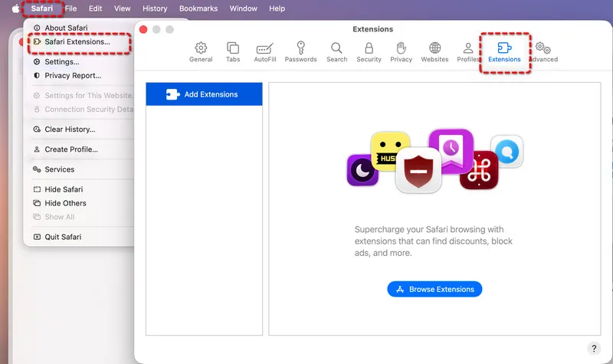Open the Bookmarks menu
The height and width of the screenshot is (364, 613).
tap(198, 8)
